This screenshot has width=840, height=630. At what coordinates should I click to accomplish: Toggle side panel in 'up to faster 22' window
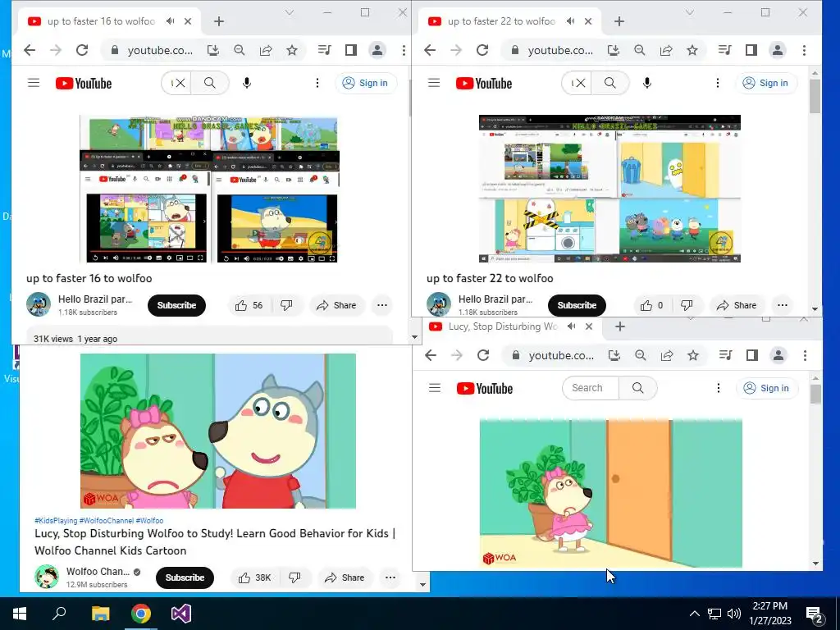[x=751, y=50]
